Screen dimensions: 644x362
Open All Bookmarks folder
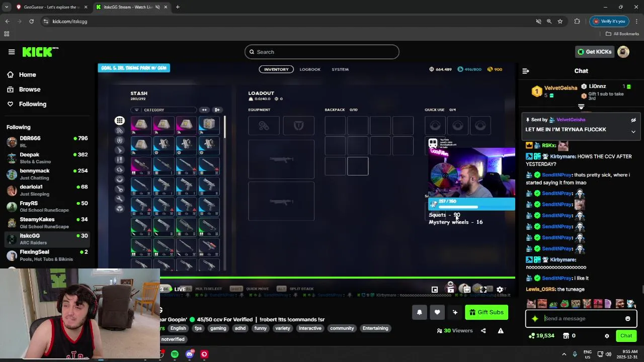tap(622, 34)
